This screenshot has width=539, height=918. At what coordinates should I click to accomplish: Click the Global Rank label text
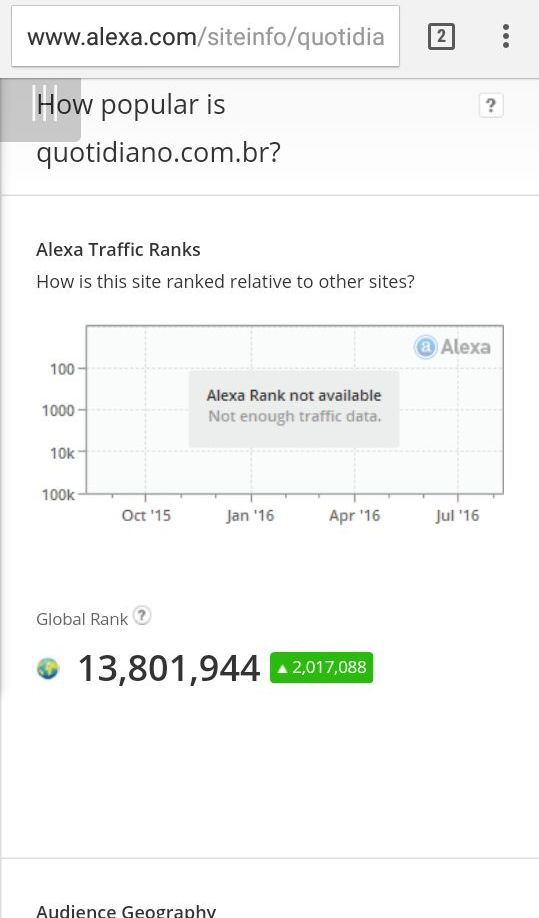(x=82, y=619)
